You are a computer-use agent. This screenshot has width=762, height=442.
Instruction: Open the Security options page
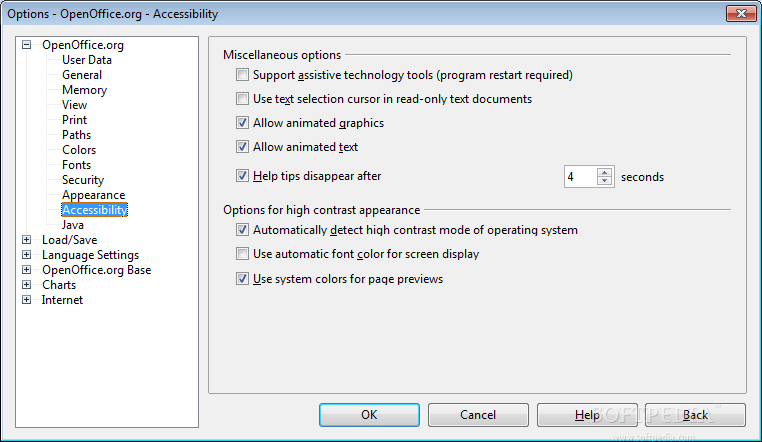pyautogui.click(x=83, y=180)
